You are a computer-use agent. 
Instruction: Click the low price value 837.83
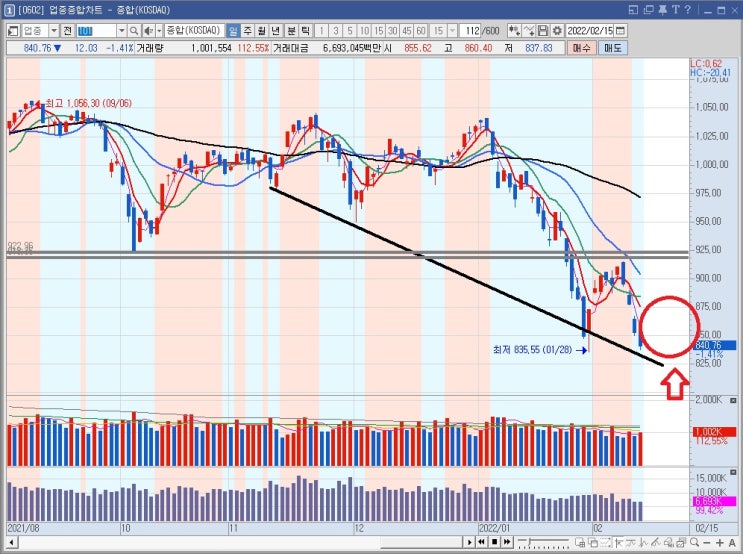pyautogui.click(x=539, y=48)
